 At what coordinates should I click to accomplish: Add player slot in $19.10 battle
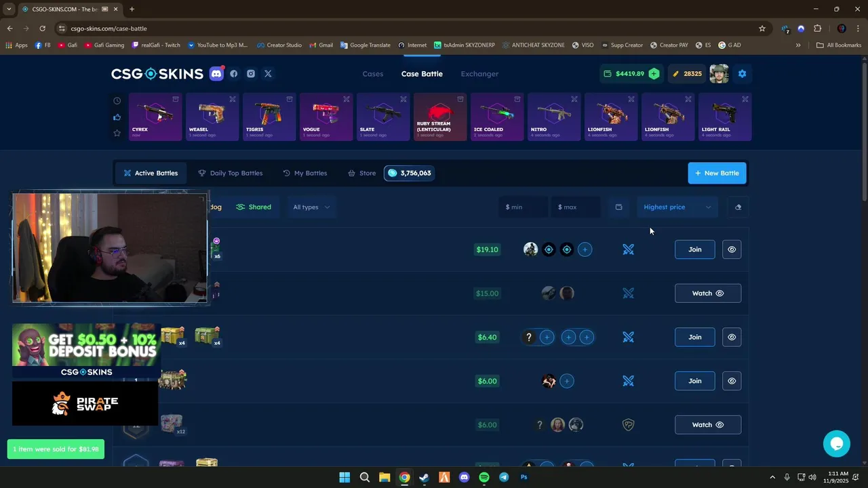(x=585, y=249)
